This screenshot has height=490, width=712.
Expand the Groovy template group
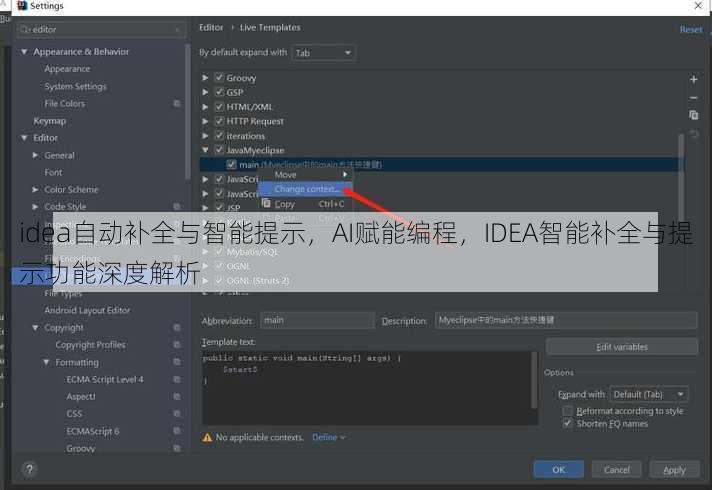click(x=205, y=78)
